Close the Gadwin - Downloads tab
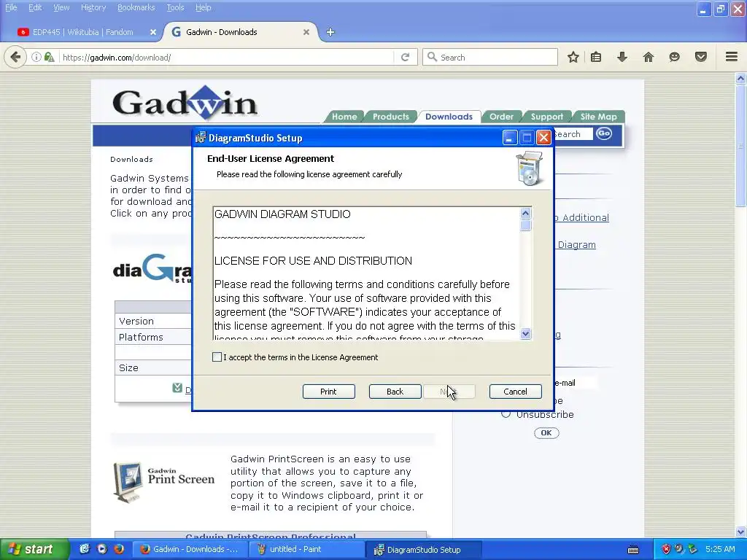Screen dimensions: 747x560 click(306, 32)
